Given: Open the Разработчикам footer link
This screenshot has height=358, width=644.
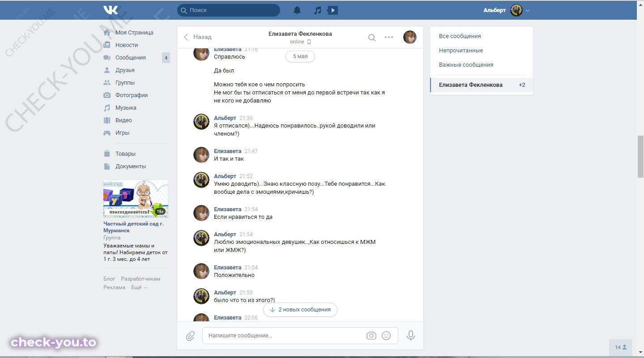Looking at the screenshot, I should (x=141, y=279).
